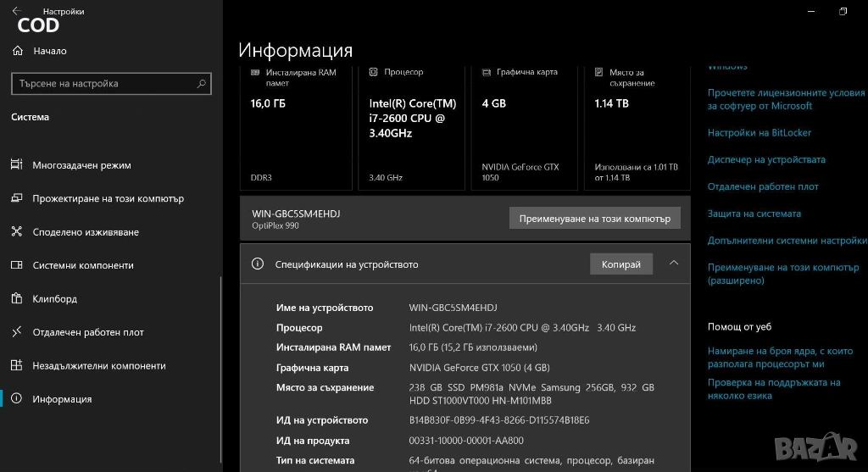
Task: Click the Графична карта card icon
Action: tap(487, 73)
